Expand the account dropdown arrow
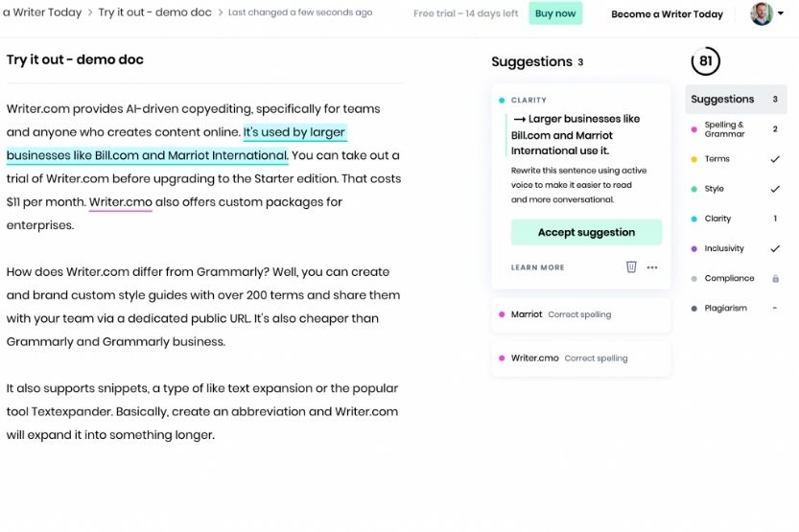The height and width of the screenshot is (532, 799). click(781, 13)
